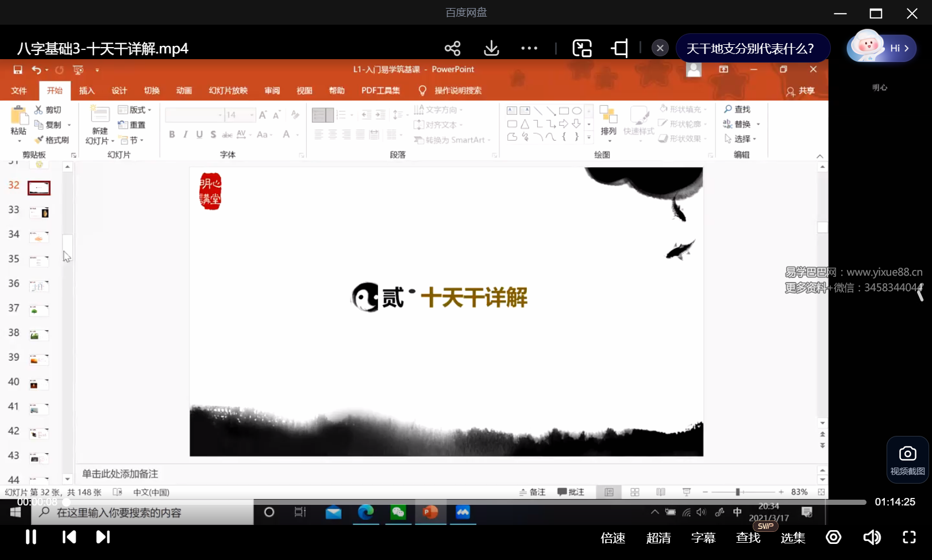Expand the 版式 layout dropdown

pyautogui.click(x=136, y=109)
